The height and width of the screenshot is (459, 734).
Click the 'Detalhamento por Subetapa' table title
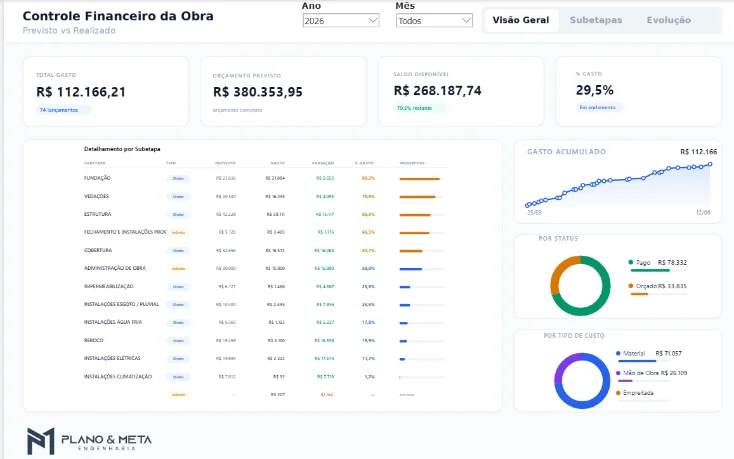point(122,149)
